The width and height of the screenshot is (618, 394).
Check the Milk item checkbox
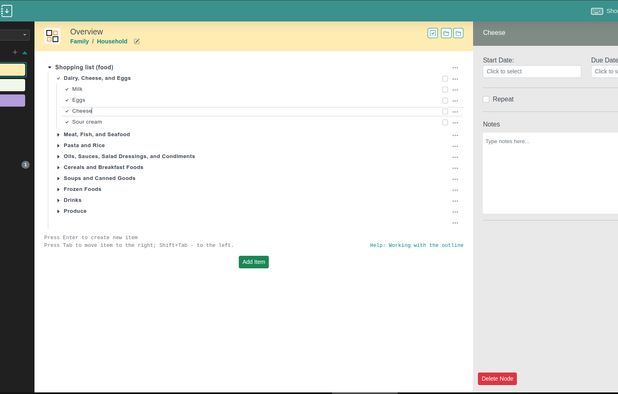[445, 89]
